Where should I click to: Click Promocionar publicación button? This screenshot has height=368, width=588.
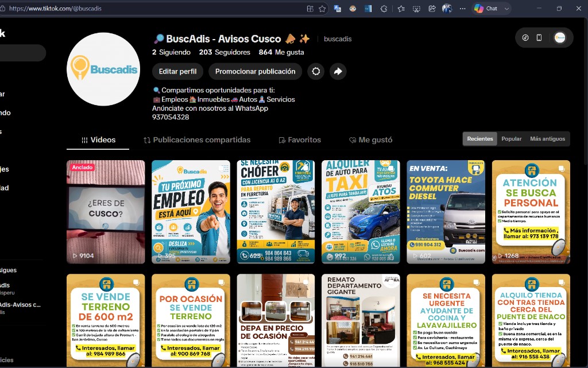[255, 71]
